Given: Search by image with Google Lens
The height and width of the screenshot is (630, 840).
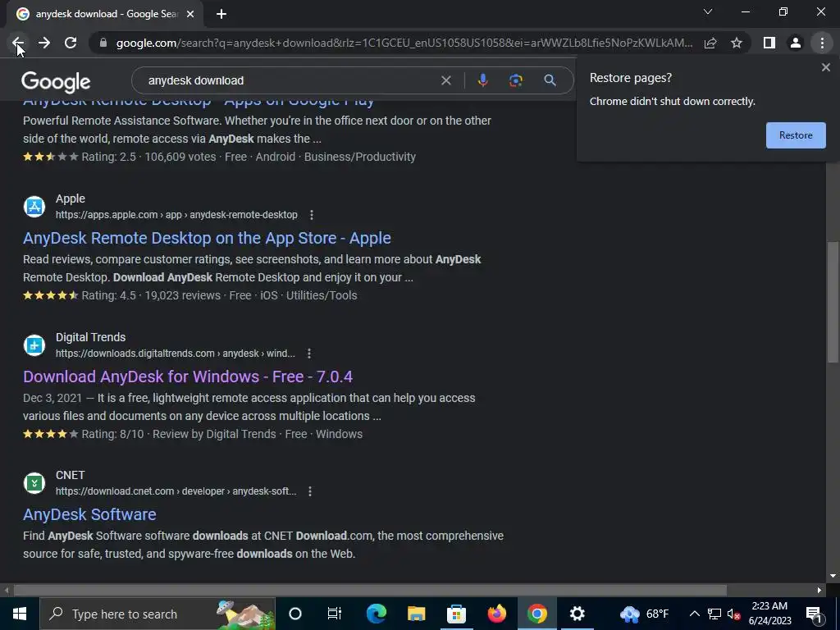Looking at the screenshot, I should pyautogui.click(x=515, y=80).
